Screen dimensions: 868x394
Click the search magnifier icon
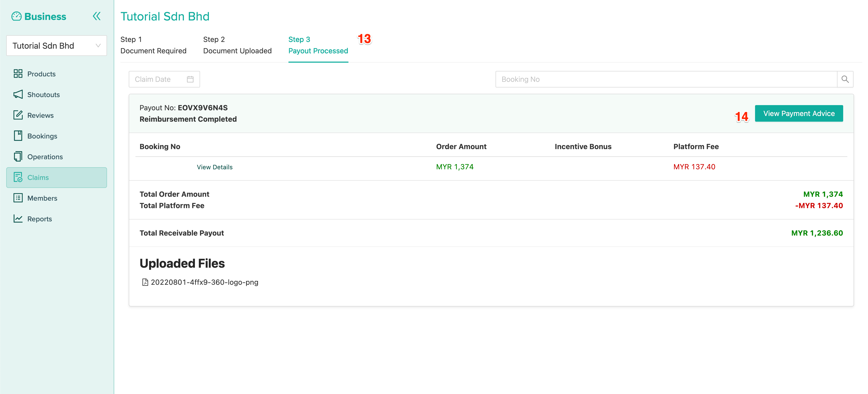[845, 79]
